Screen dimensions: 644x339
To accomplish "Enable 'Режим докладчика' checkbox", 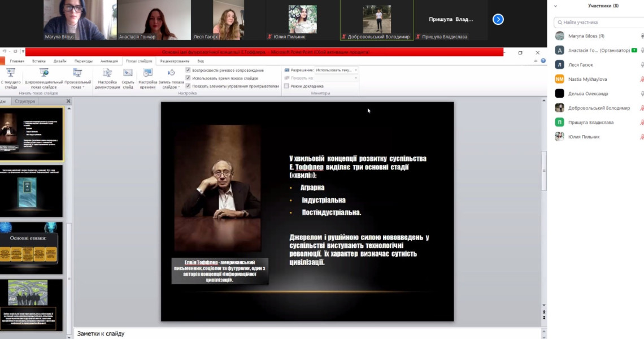I will coord(286,86).
